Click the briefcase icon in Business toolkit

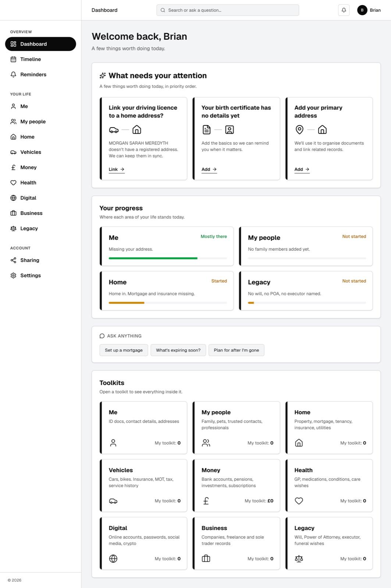[206, 559]
